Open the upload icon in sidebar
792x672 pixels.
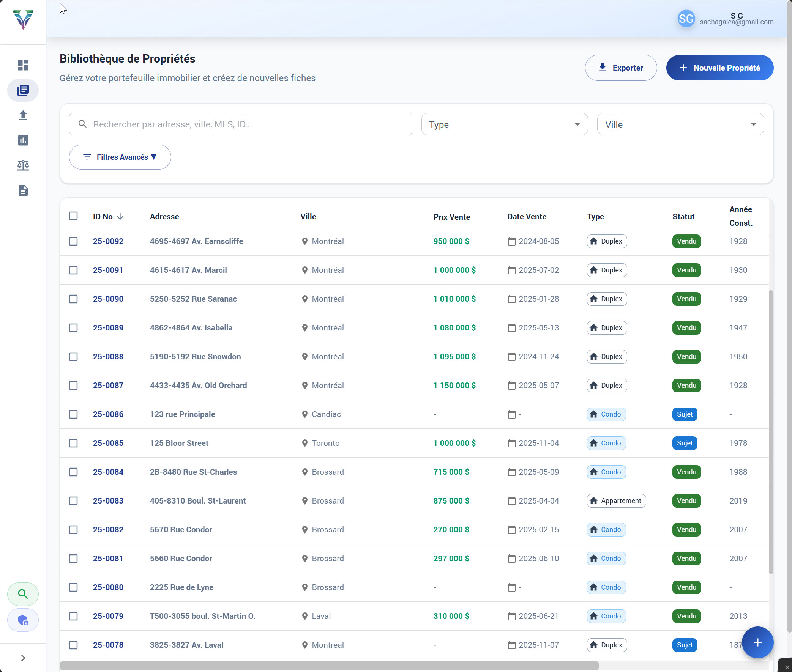coord(23,115)
